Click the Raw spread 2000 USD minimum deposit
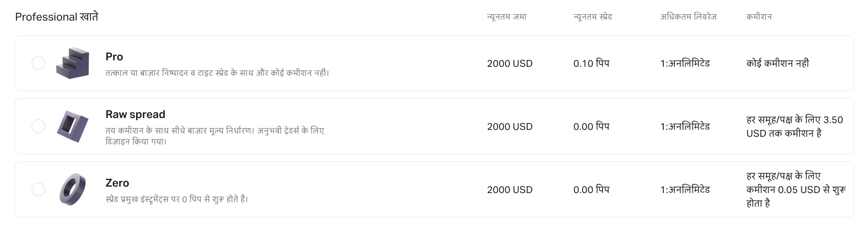868x231 pixels. pos(510,127)
